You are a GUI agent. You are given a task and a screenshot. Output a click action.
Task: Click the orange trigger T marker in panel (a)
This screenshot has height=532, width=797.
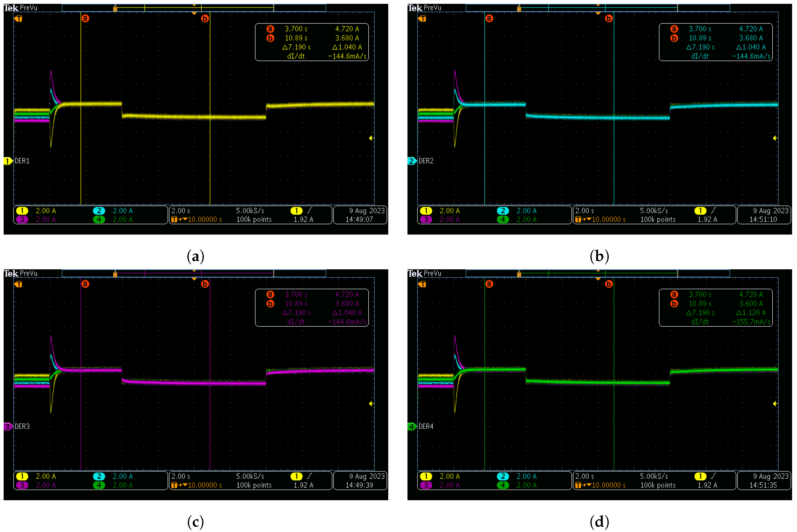pos(19,19)
